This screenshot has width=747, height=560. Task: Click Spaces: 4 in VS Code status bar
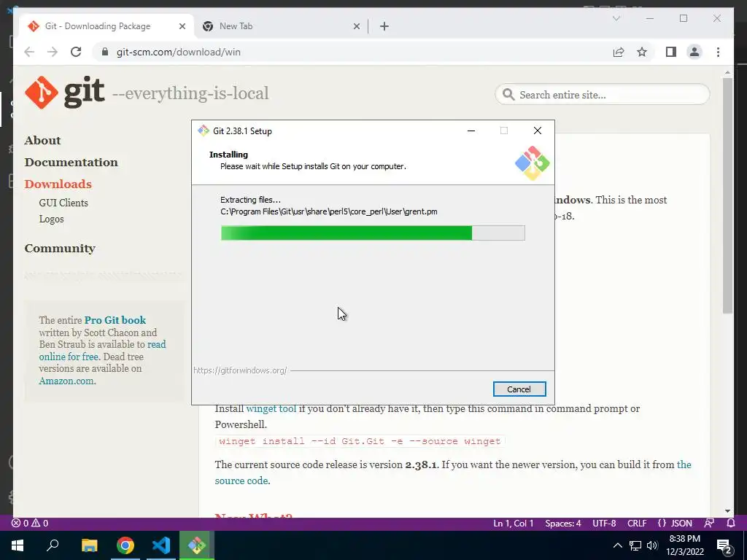[x=563, y=524]
